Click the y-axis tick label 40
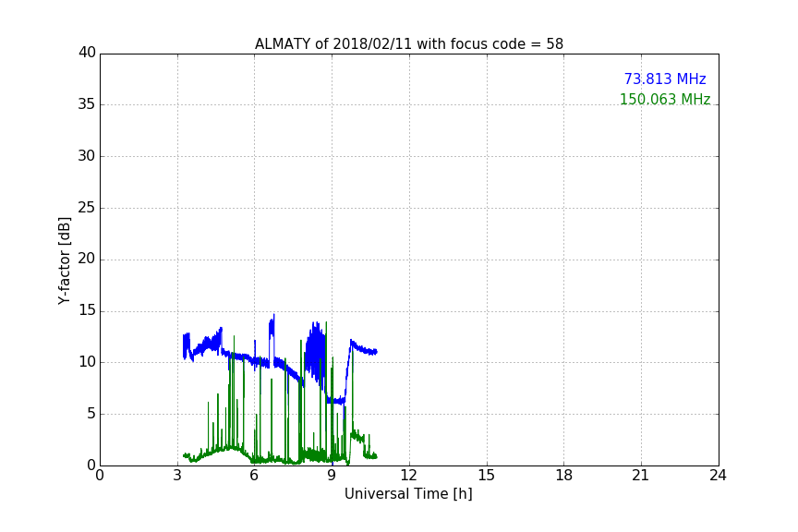The height and width of the screenshot is (532, 798). click(x=87, y=53)
